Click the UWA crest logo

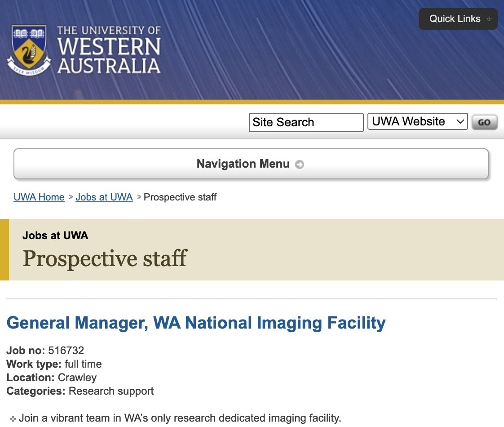click(x=29, y=50)
